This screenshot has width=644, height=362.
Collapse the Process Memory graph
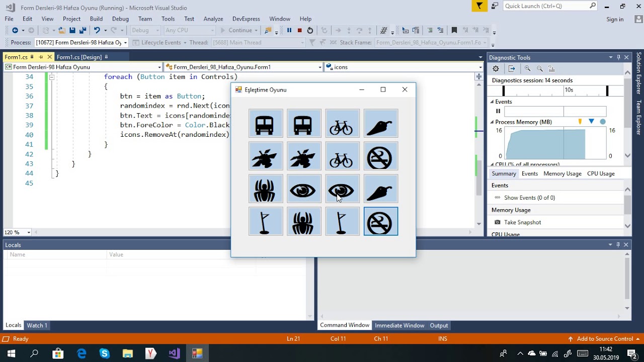pos(493,122)
